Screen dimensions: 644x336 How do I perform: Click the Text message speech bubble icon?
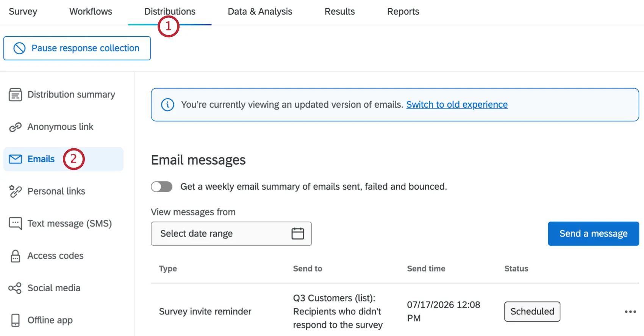(16, 224)
